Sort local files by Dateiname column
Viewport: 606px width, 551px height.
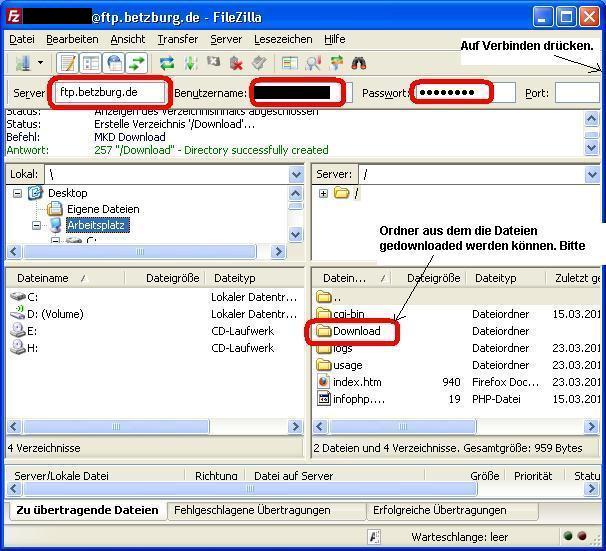point(66,278)
